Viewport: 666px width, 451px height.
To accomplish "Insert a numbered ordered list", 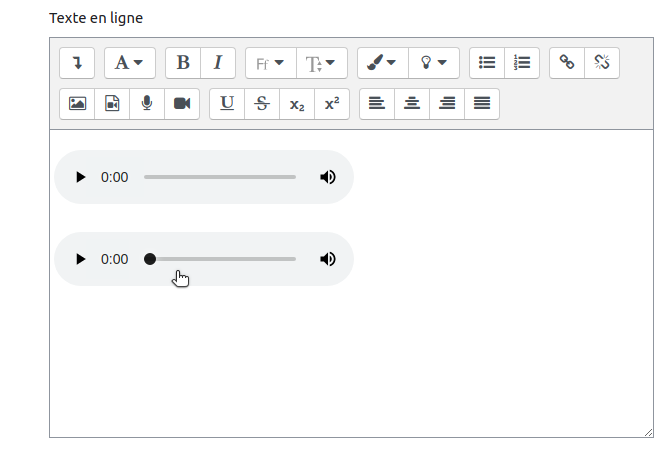I will point(522,62).
